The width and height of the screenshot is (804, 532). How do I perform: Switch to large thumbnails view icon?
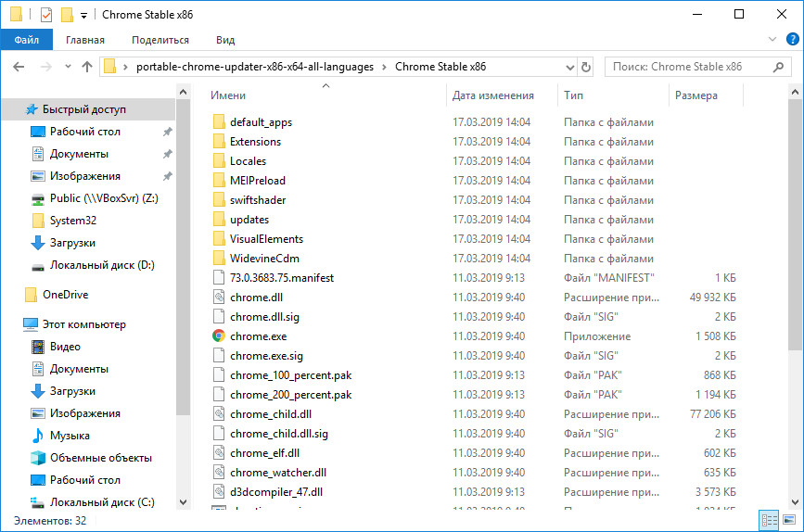pyautogui.click(x=790, y=521)
